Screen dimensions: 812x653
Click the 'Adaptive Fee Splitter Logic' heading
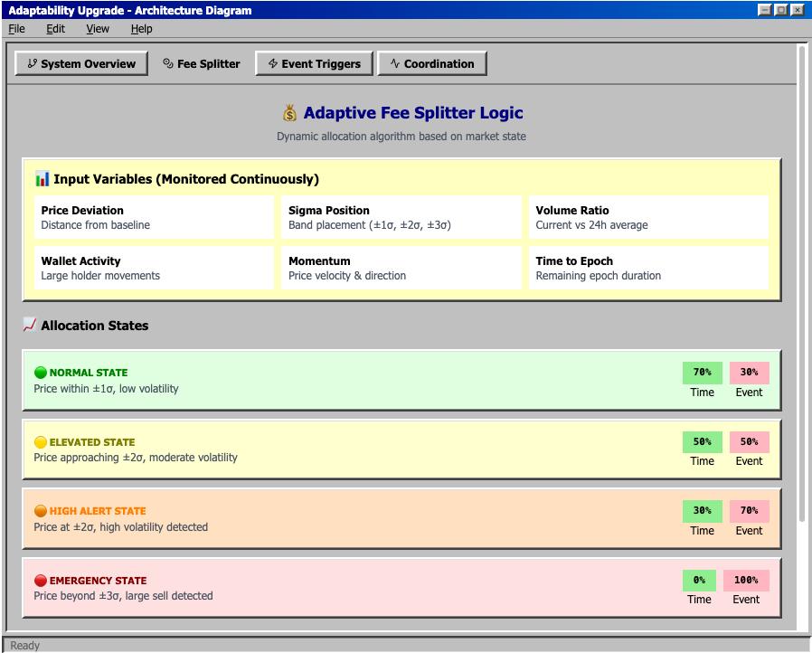coord(413,113)
